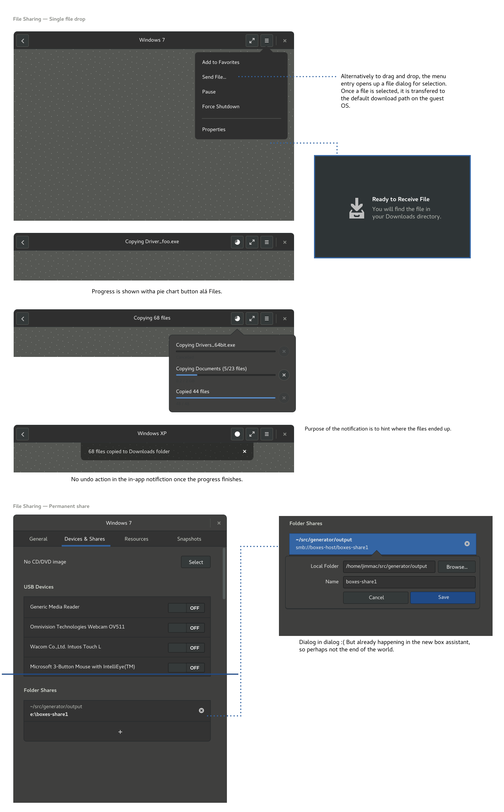The width and height of the screenshot is (504, 812).
Task: Click Save in Folder Shares popover
Action: coord(443,598)
